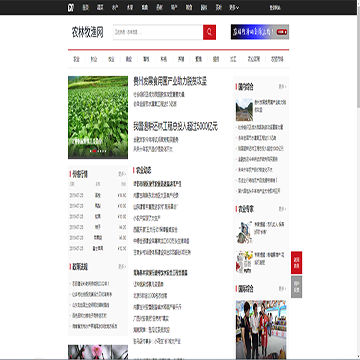
Task: Click the 国际综合 section heading
Action: [246, 289]
